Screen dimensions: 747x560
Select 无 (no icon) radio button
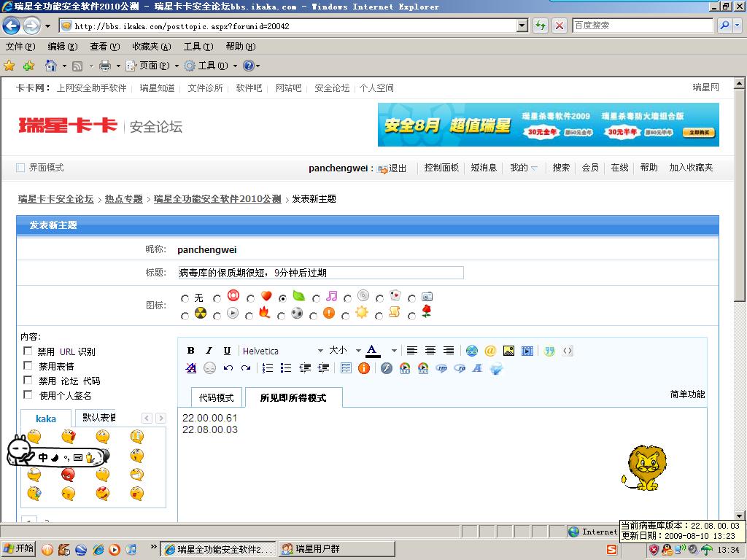(185, 298)
